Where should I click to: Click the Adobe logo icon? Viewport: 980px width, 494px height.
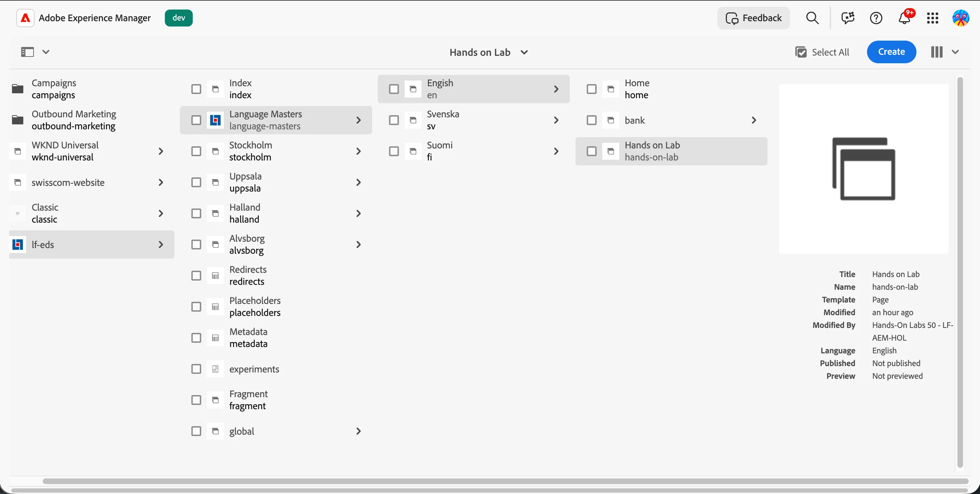(x=25, y=18)
